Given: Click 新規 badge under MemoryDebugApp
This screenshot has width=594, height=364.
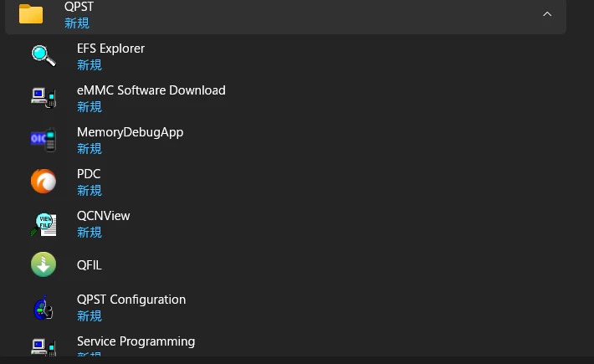Looking at the screenshot, I should coord(90,148).
